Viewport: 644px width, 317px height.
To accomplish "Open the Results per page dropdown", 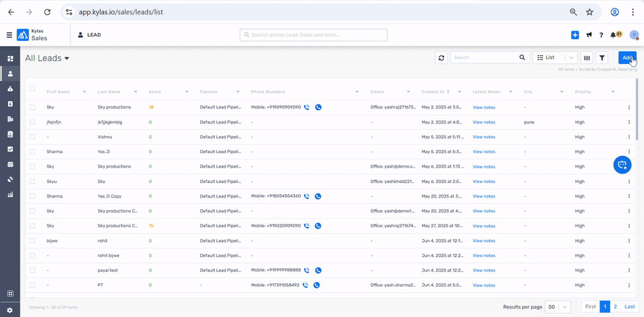I will [x=558, y=306].
